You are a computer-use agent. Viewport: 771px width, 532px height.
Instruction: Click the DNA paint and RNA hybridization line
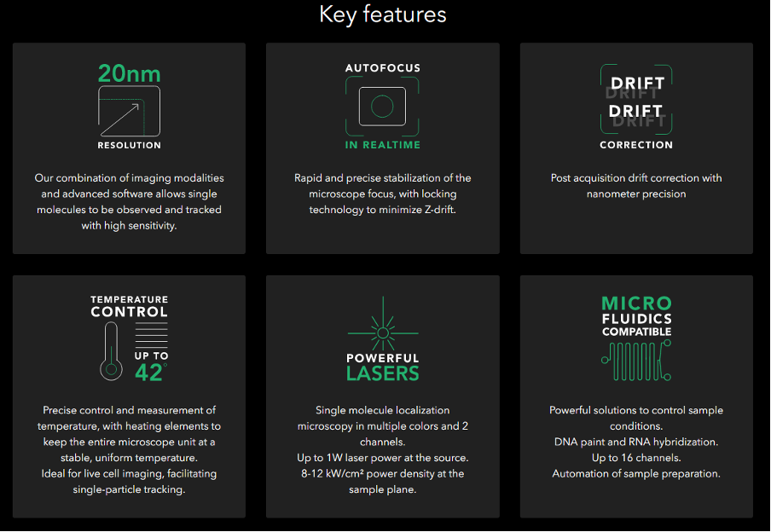pos(636,442)
